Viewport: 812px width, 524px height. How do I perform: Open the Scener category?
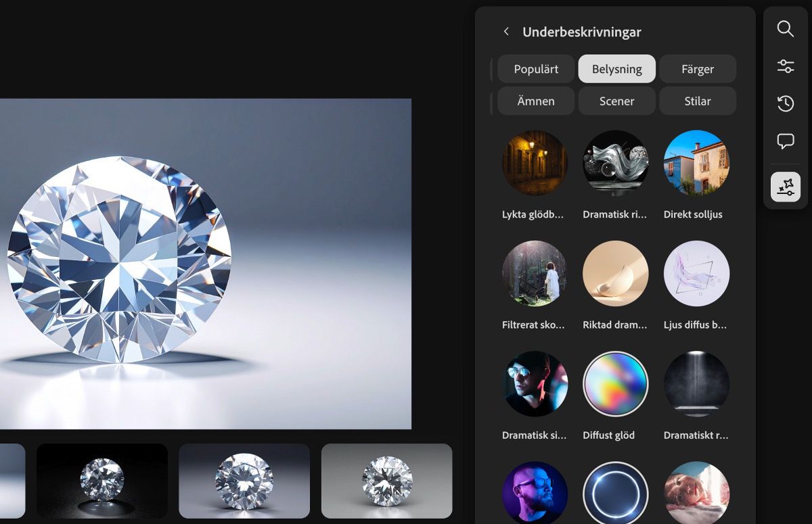pyautogui.click(x=616, y=101)
